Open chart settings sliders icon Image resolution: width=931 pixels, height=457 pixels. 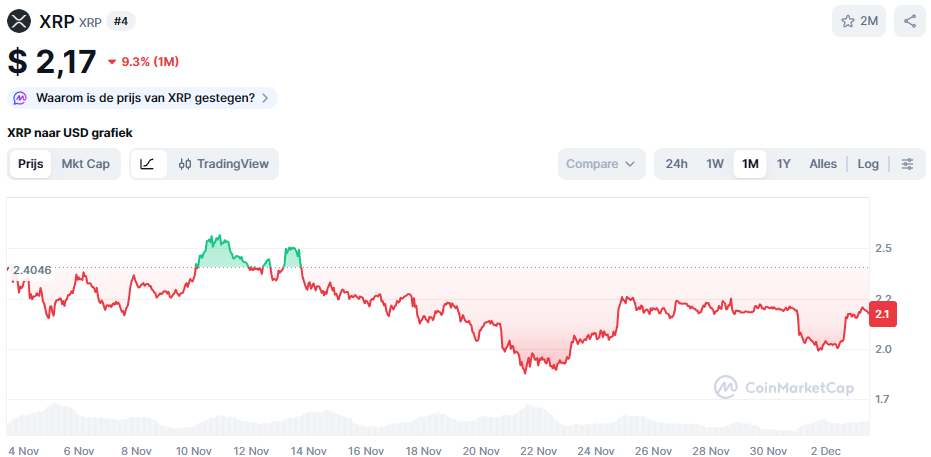coord(907,164)
